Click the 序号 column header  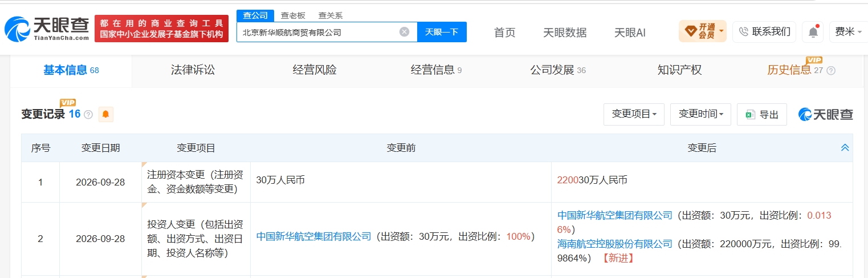click(x=40, y=148)
